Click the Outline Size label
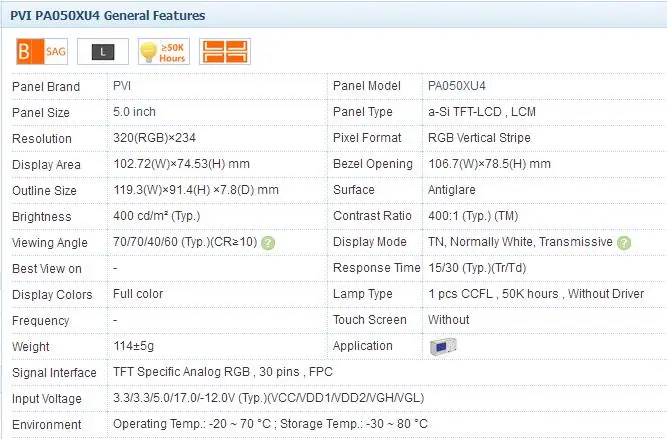The height and width of the screenshot is (439, 667). (x=44, y=191)
